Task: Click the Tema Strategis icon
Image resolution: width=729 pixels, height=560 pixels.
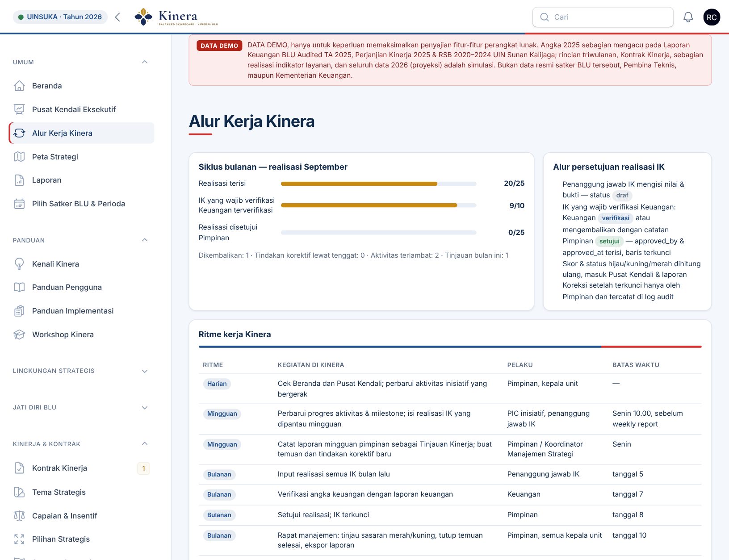Action: click(19, 492)
